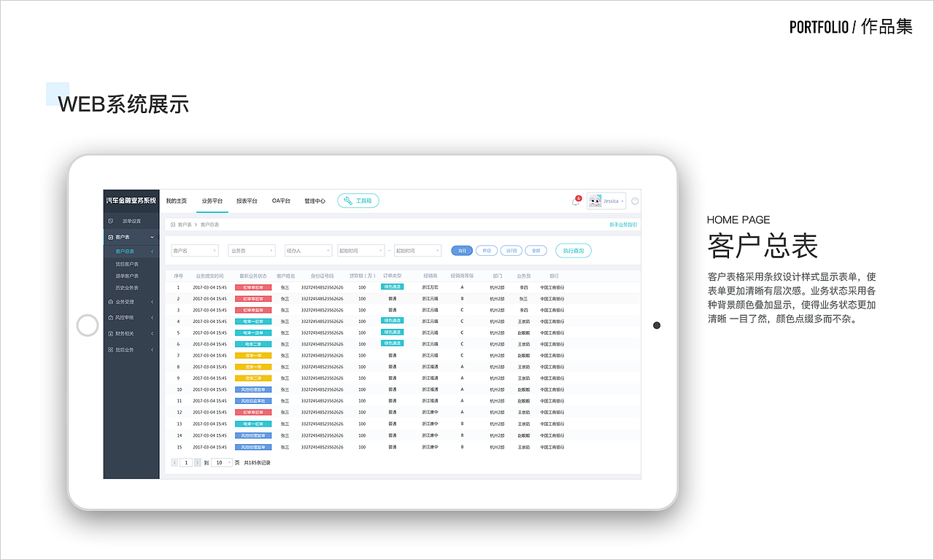
Task: Click the power logout icon
Action: click(635, 201)
